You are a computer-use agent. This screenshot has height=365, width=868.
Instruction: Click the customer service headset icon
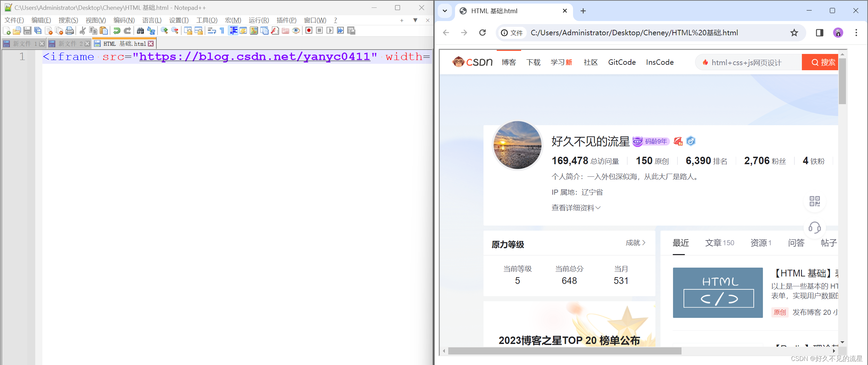[x=814, y=227]
